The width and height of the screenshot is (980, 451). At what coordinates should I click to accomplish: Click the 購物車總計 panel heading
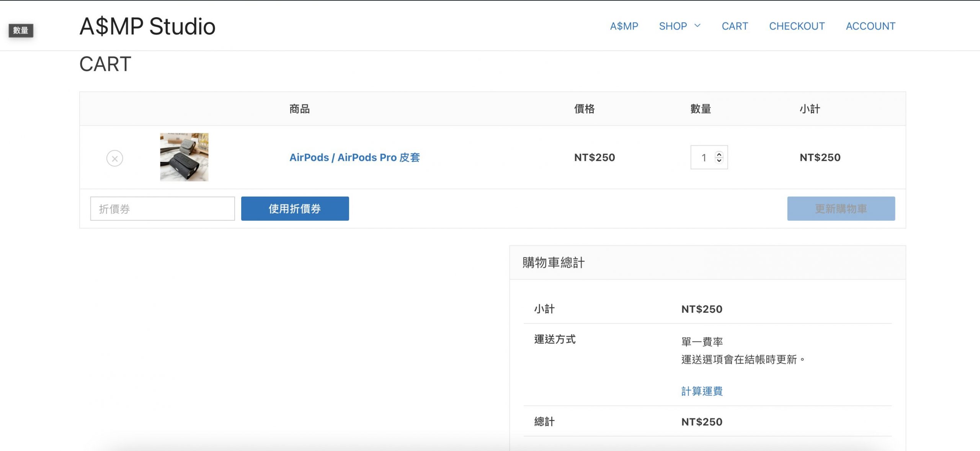(x=554, y=263)
